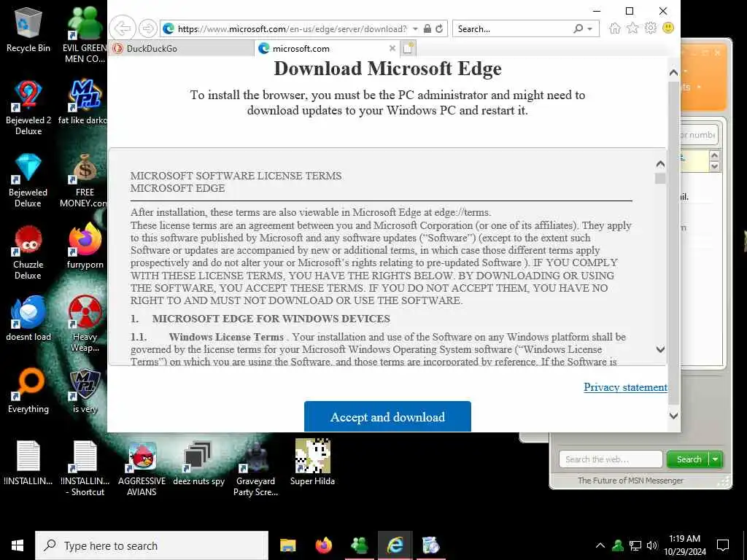
Task: Click the Internet Explorer forward arrow button
Action: (147, 28)
